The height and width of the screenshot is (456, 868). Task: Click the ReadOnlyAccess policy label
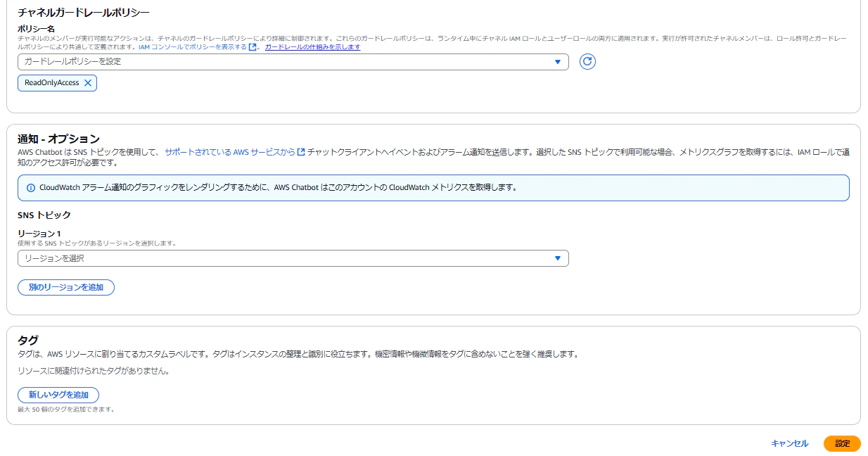point(52,83)
